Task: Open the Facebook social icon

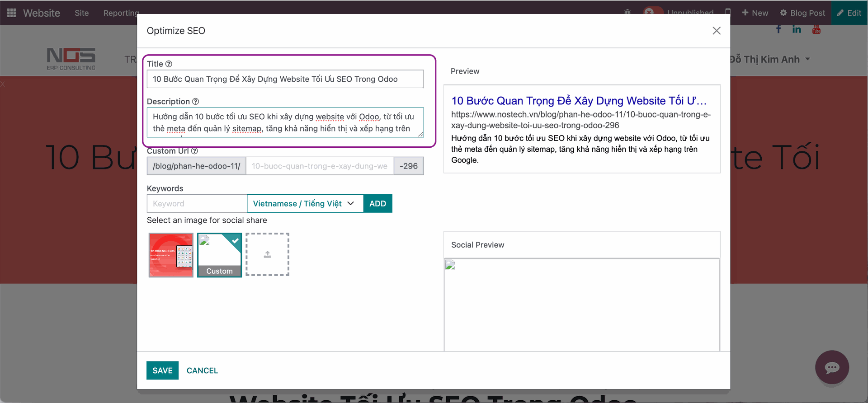Action: [x=778, y=29]
